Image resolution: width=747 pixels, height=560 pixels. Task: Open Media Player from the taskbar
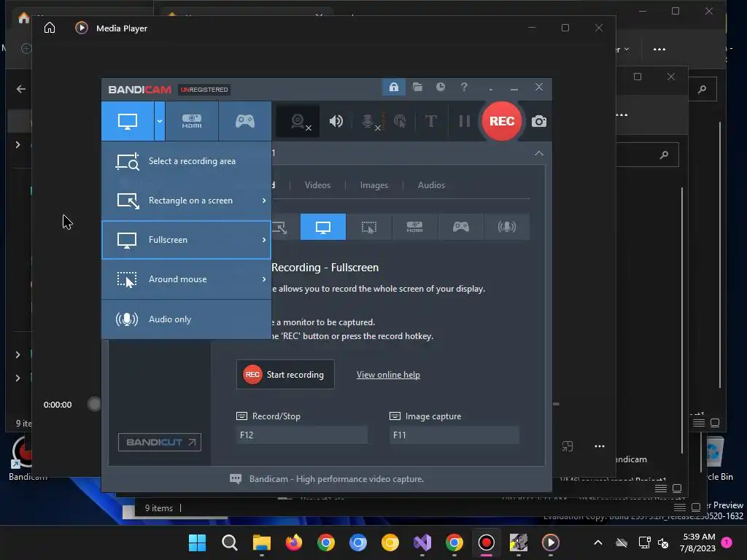[551, 542]
